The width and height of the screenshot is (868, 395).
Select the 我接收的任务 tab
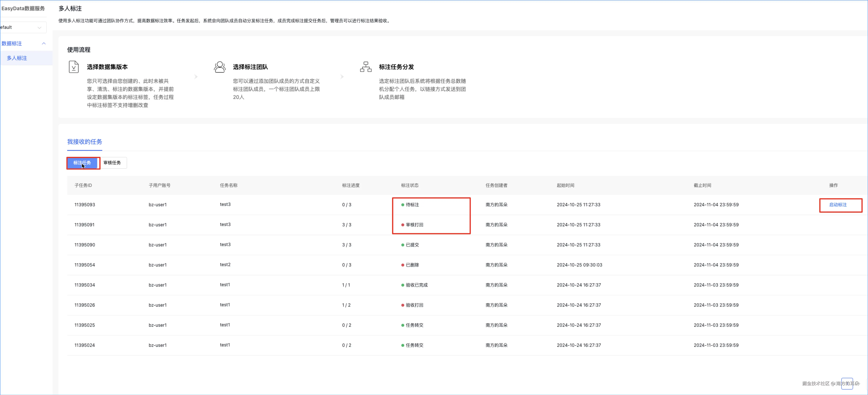tap(85, 142)
